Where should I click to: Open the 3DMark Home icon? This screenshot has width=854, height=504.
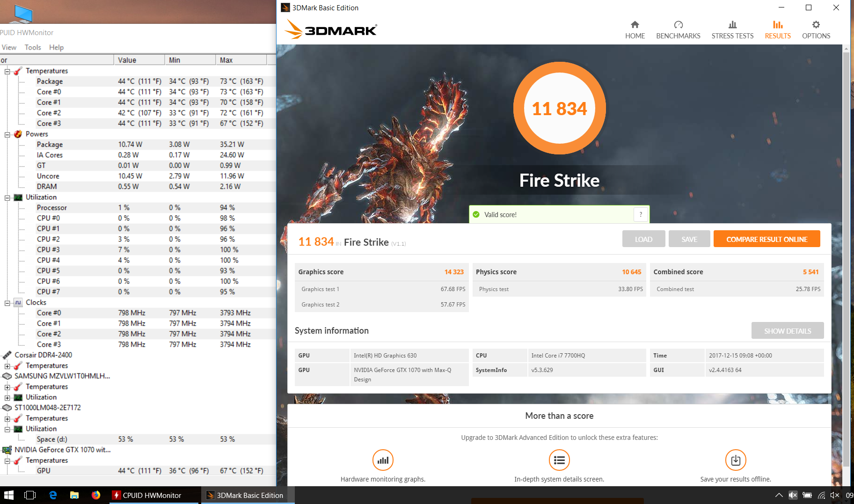(x=635, y=25)
